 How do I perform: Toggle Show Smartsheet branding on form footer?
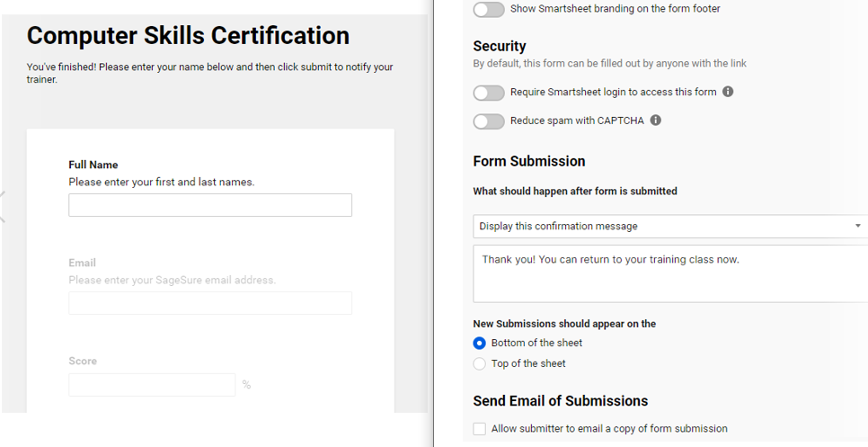(x=489, y=9)
